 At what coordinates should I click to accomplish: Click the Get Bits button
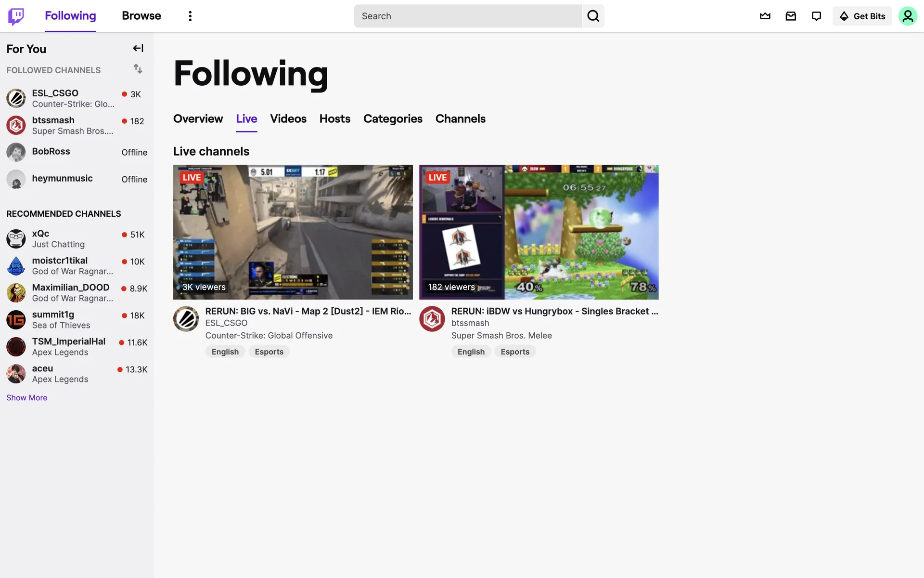(862, 16)
